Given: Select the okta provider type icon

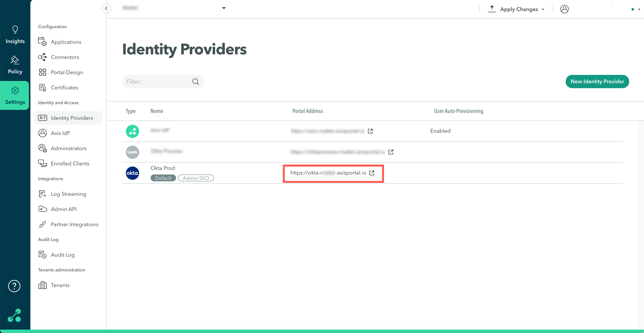Looking at the screenshot, I should point(132,173).
